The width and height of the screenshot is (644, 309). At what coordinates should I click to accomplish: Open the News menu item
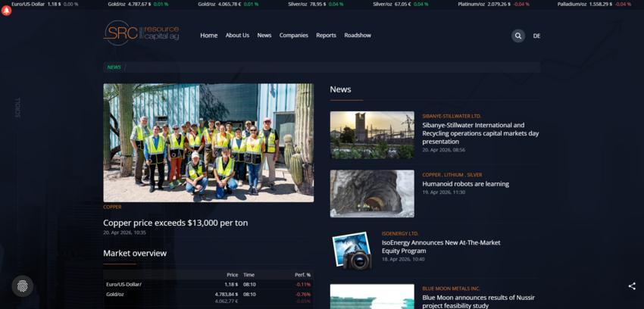tap(264, 36)
